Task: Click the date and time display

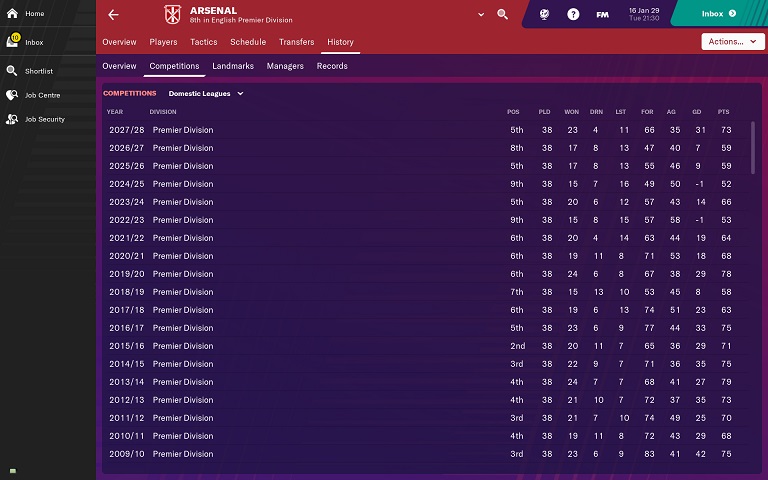Action: [x=645, y=15]
